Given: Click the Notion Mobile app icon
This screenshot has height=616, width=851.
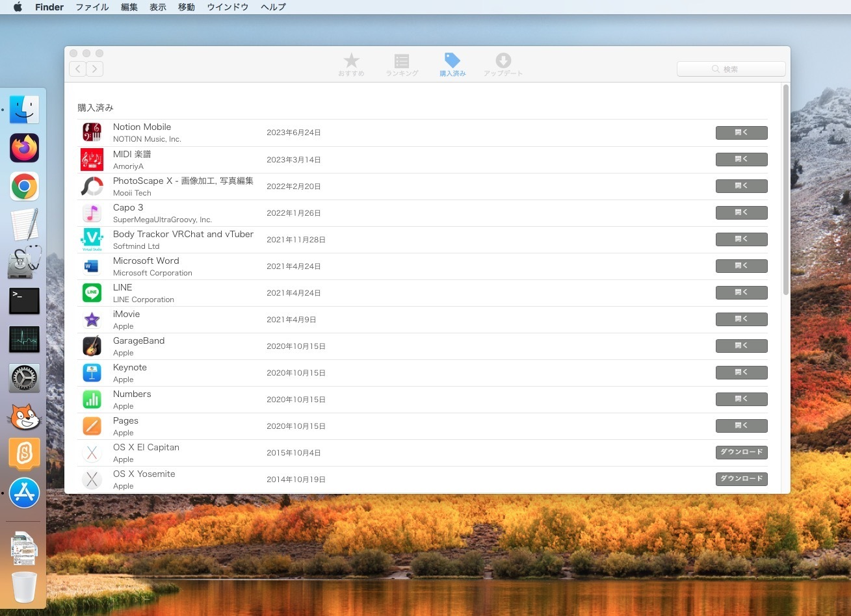Looking at the screenshot, I should click(92, 133).
